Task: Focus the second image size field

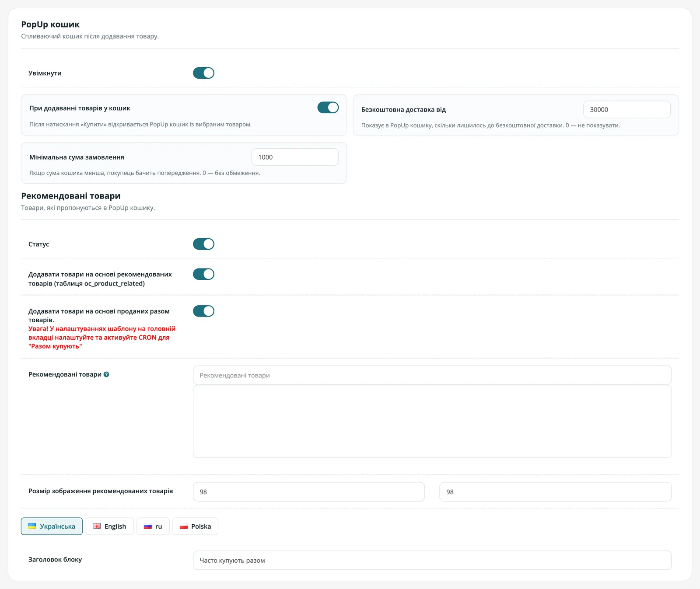Action: (x=556, y=491)
